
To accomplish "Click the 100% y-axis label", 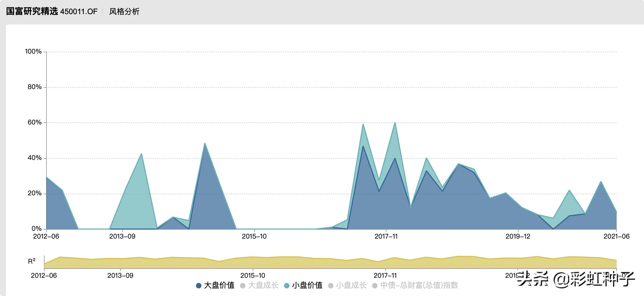I will pos(33,51).
